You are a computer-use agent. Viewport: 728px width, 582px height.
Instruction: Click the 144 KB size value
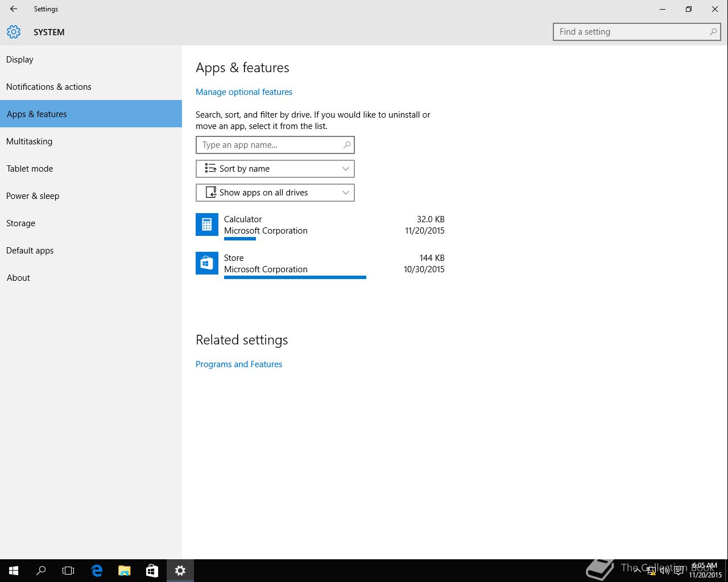pos(432,258)
